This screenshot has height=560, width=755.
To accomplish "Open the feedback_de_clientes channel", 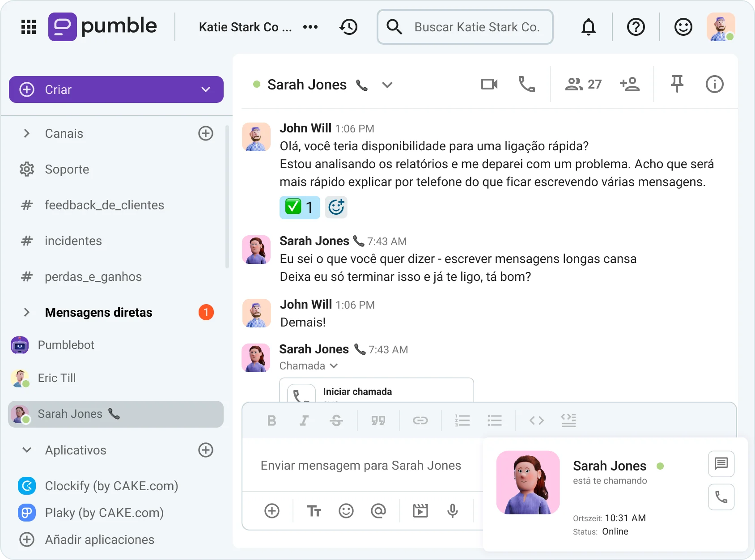I will (x=104, y=205).
